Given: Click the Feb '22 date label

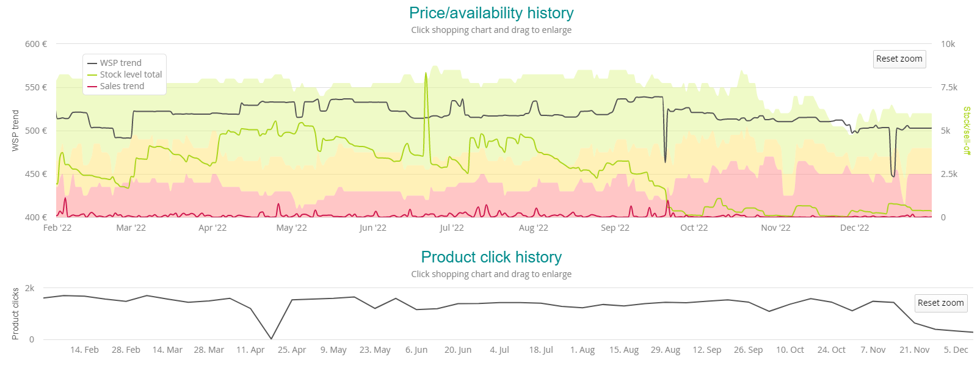Looking at the screenshot, I should [x=57, y=228].
